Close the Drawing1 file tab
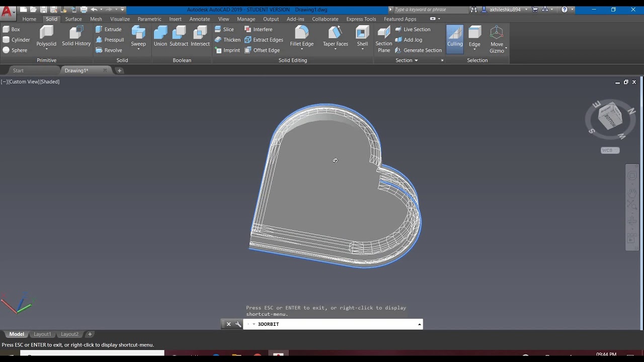The height and width of the screenshot is (362, 644). pyautogui.click(x=105, y=70)
